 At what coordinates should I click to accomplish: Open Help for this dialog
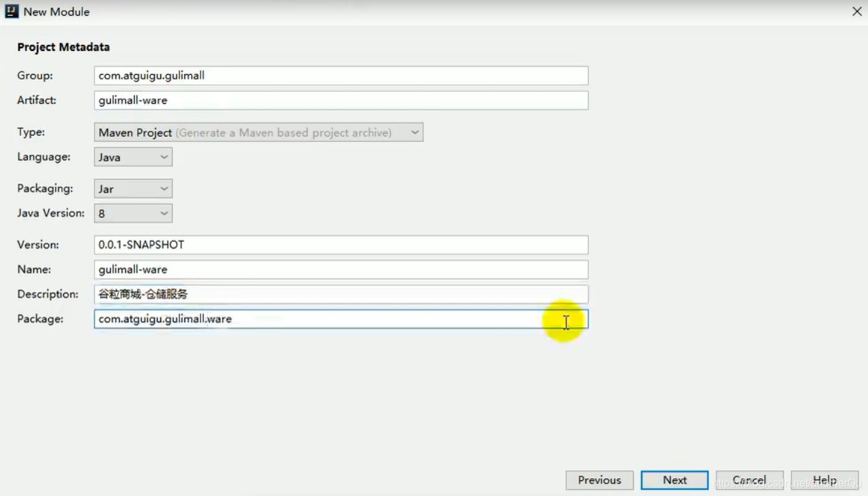point(824,480)
